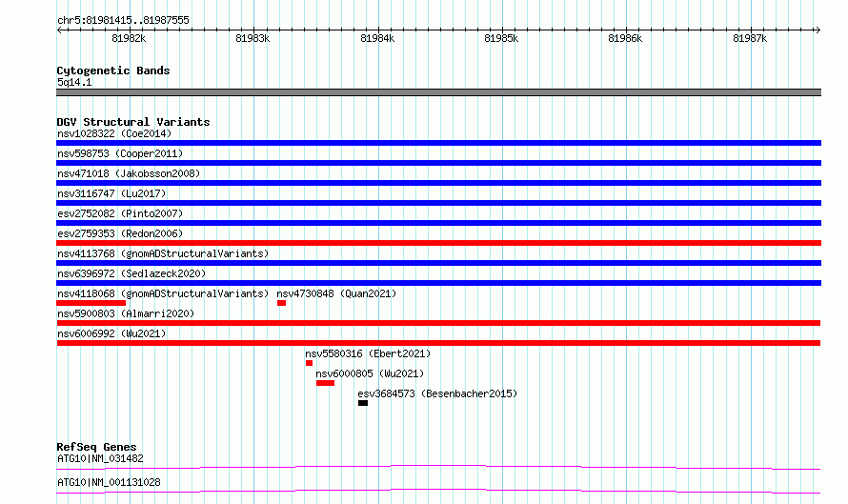The height and width of the screenshot is (504, 848).
Task: Select the nsv6396972 (Sedlazeck2020) bar
Action: tap(438, 283)
